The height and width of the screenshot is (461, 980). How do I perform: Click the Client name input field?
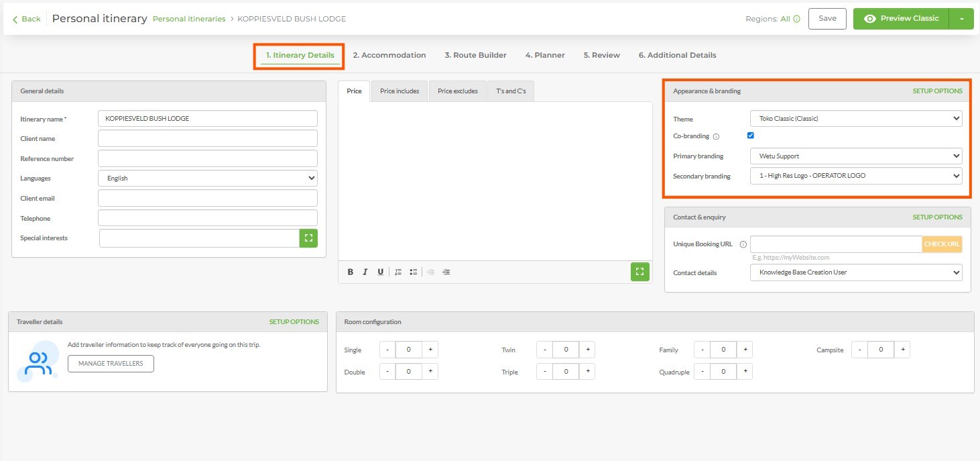tap(208, 138)
